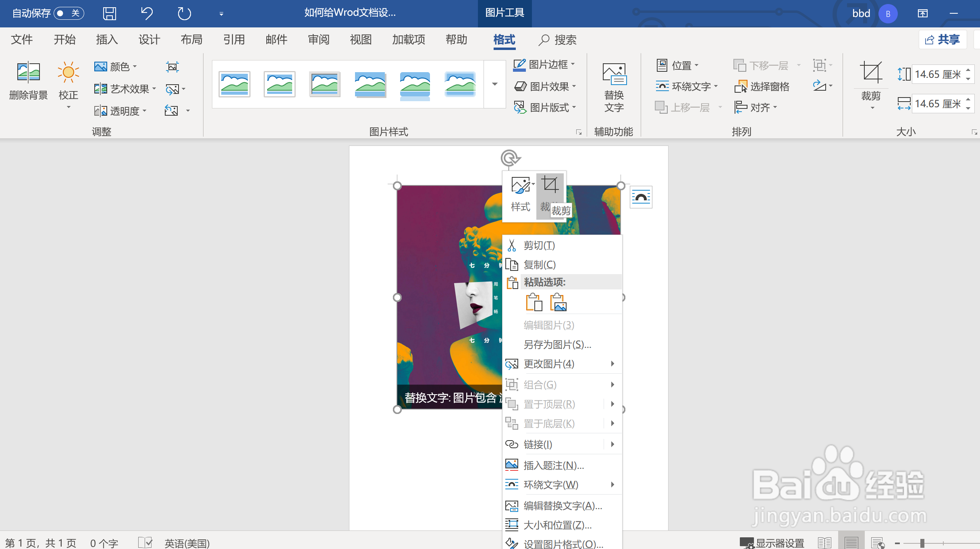This screenshot has height=549, width=980.
Task: Click the save icon in title bar
Action: (x=109, y=13)
